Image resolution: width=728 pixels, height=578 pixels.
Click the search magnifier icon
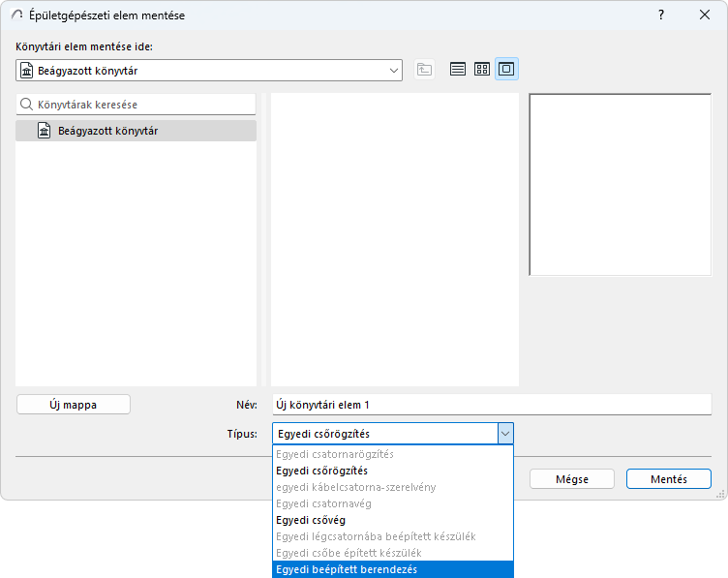click(26, 105)
